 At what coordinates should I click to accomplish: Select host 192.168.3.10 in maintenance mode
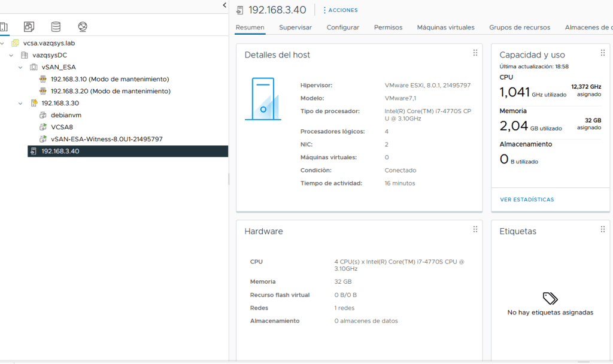coord(110,79)
